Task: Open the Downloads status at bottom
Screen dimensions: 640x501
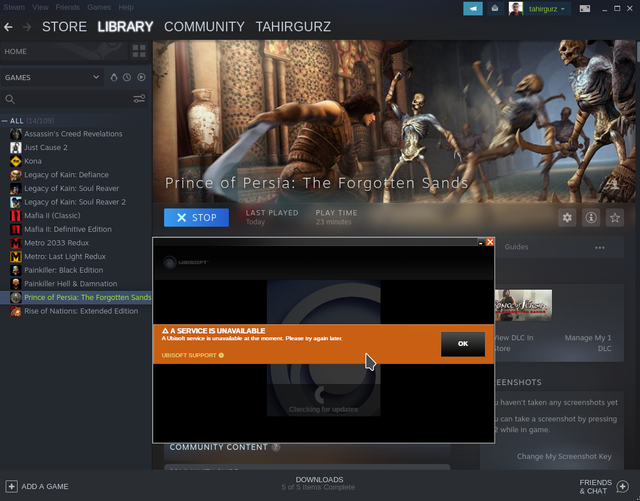Action: point(319,483)
